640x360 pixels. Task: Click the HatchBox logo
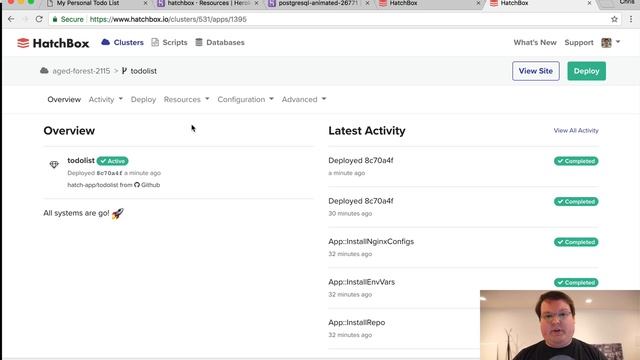tap(53, 43)
